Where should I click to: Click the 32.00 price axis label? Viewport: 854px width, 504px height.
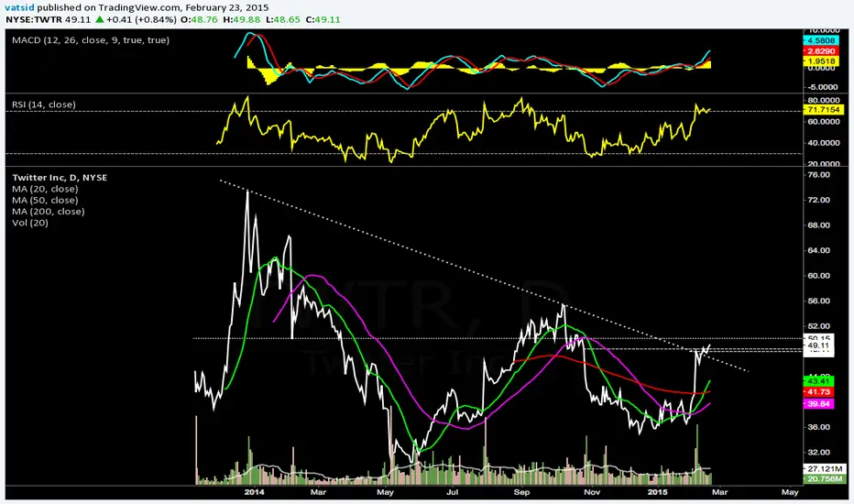click(818, 453)
